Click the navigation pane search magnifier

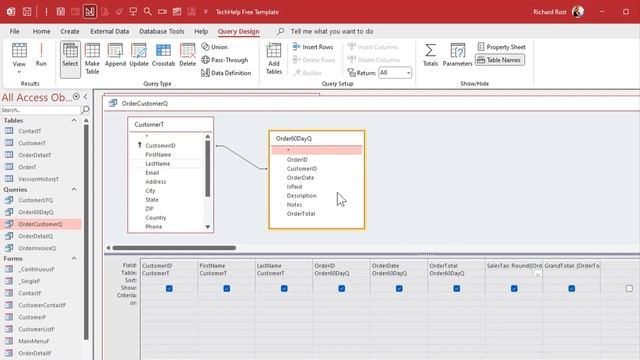click(85, 110)
